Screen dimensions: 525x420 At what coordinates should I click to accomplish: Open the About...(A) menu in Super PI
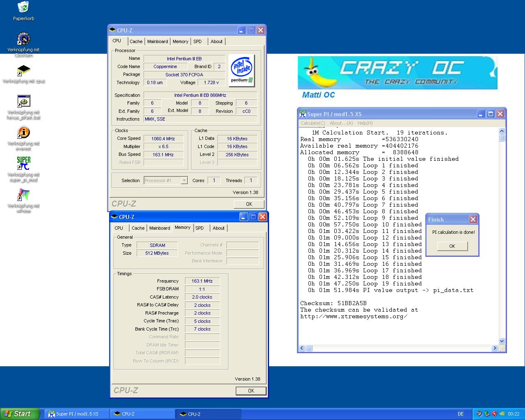pyautogui.click(x=341, y=123)
